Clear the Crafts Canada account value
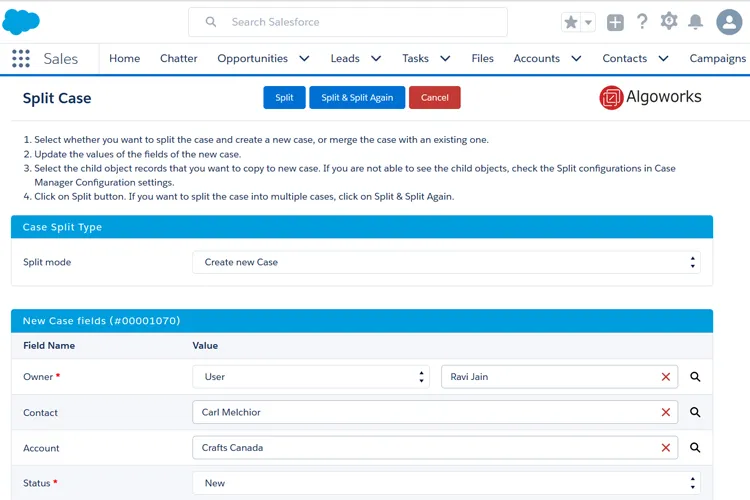The width and height of the screenshot is (750, 500). (665, 447)
